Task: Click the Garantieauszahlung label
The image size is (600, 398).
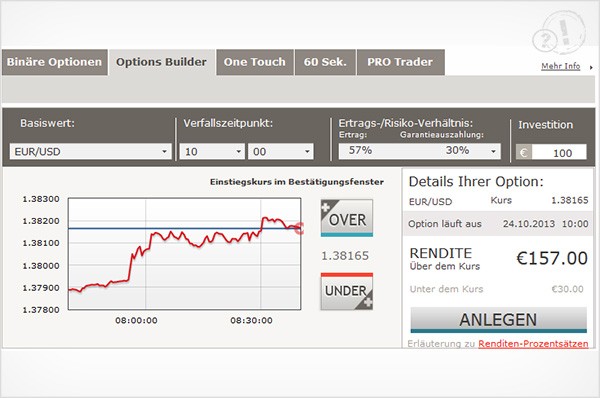Action: (x=442, y=135)
